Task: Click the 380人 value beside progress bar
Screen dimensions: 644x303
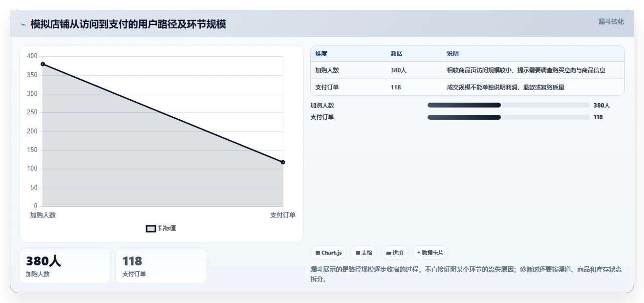Action: click(x=601, y=105)
